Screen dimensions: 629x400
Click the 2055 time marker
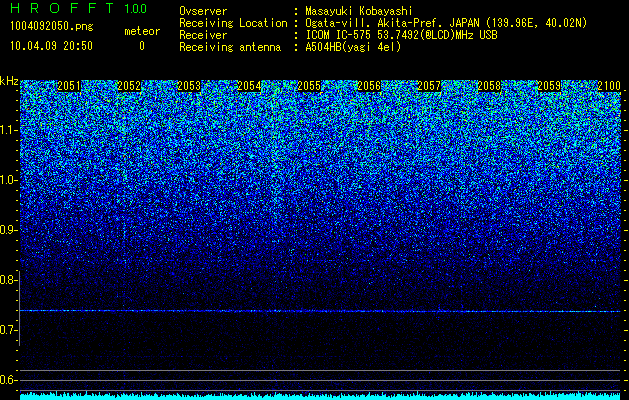coord(309,86)
